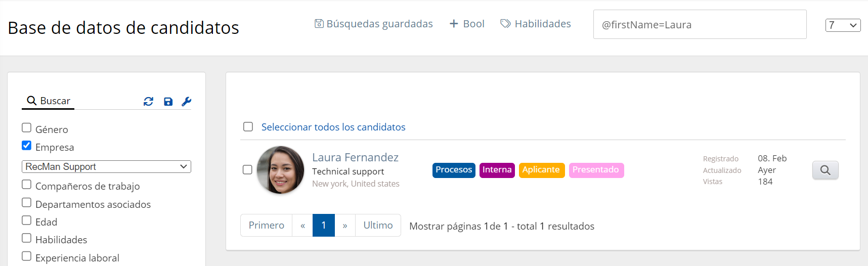
Task: Click Laura Fernandez's profile photo
Action: tap(281, 170)
